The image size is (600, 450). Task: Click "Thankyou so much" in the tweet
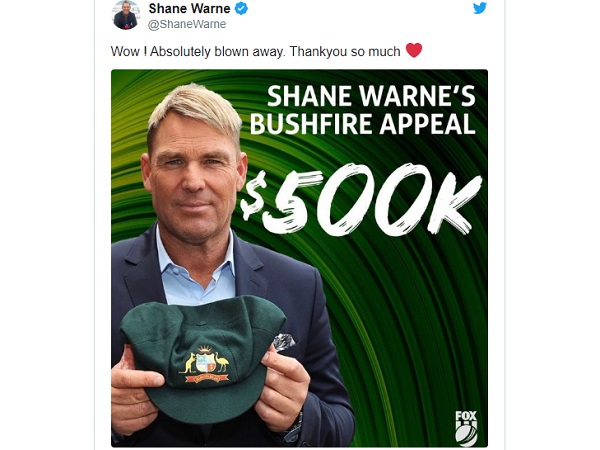point(345,51)
